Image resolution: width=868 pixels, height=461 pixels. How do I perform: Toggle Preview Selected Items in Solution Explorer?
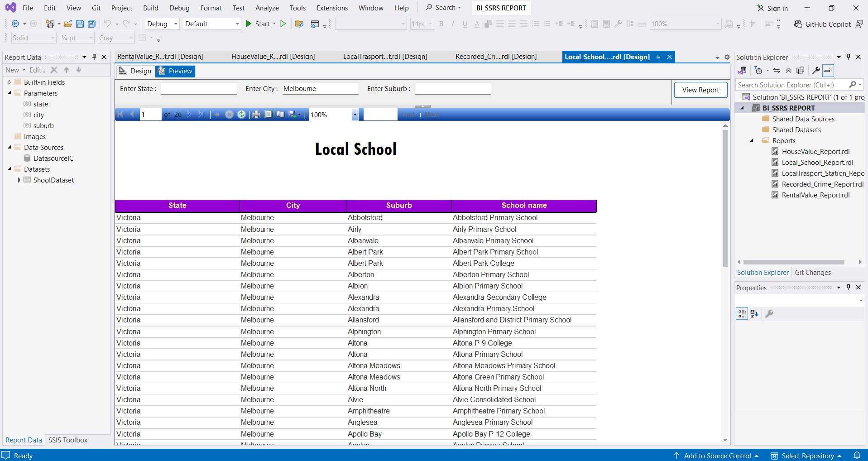click(828, 71)
